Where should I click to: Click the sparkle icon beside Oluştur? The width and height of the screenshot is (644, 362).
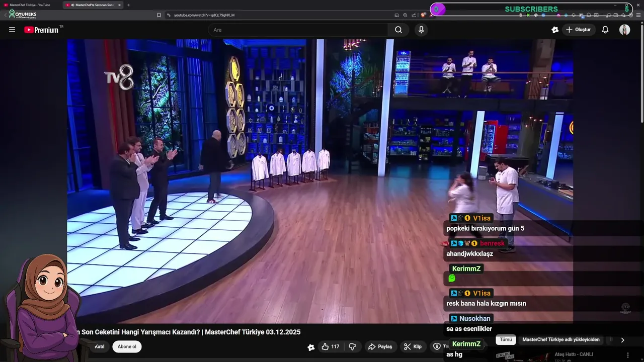click(x=555, y=30)
